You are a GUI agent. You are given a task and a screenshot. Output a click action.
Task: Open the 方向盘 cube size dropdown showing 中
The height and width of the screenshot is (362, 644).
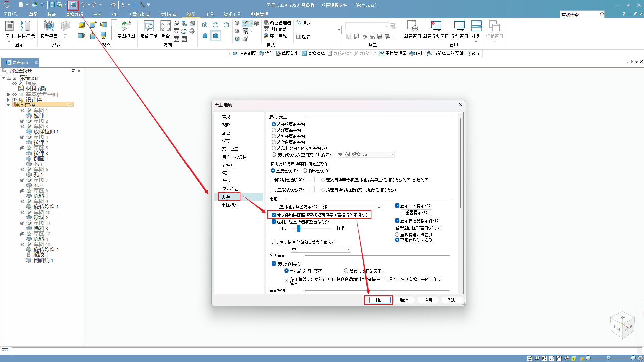[x=321, y=249]
